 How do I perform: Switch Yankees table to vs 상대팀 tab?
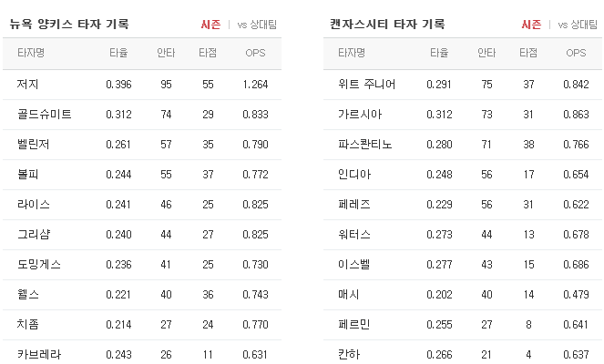[257, 25]
